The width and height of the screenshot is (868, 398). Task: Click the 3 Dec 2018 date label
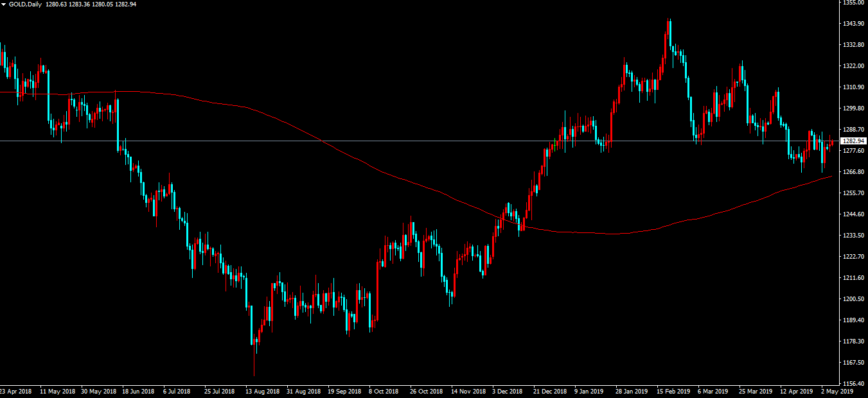click(x=508, y=390)
